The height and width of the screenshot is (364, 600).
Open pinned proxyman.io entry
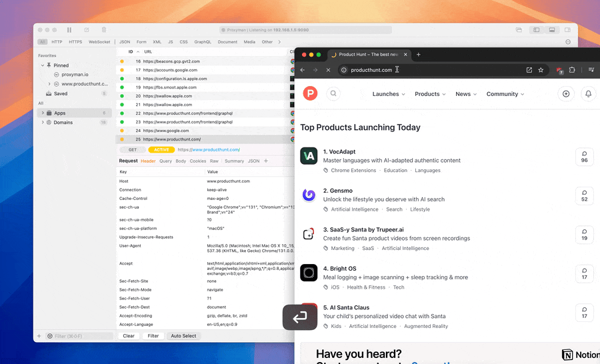coord(75,75)
